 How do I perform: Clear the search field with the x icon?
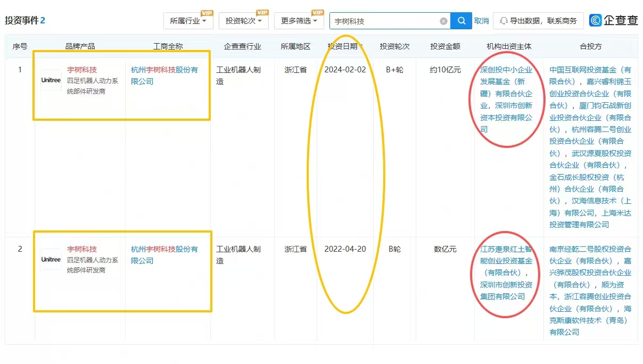click(443, 21)
